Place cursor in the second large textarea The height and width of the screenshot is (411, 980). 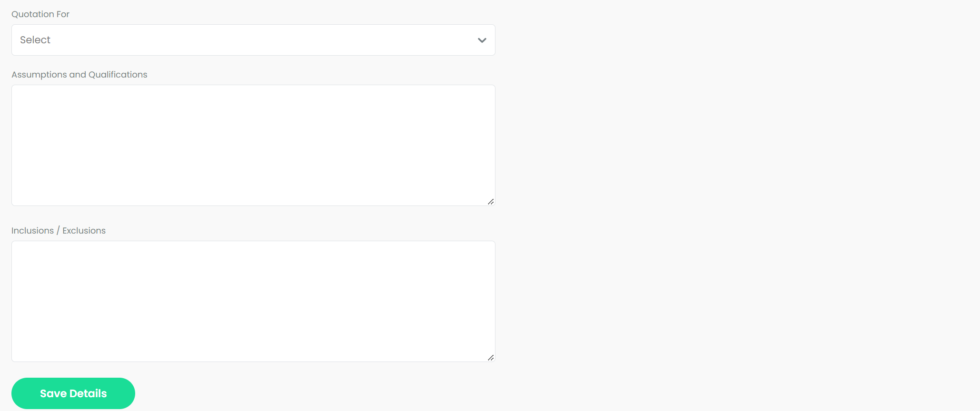pyautogui.click(x=253, y=301)
